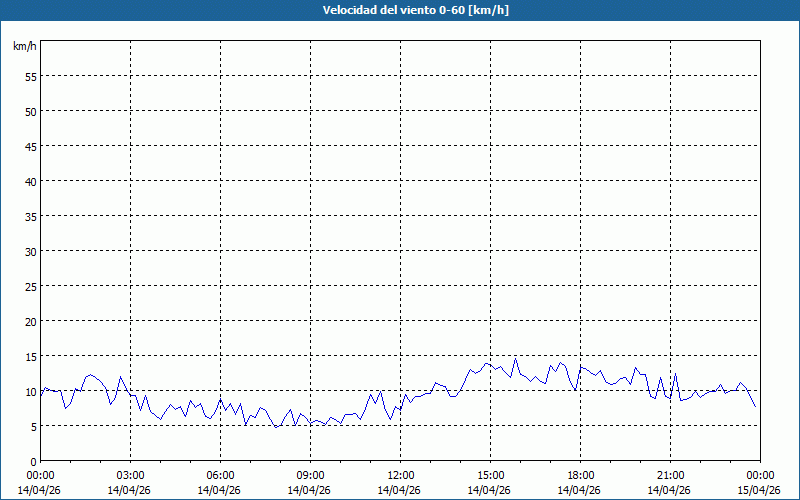Click the 40 y-axis tick label
Screen dimensions: 800x500
(x=30, y=181)
